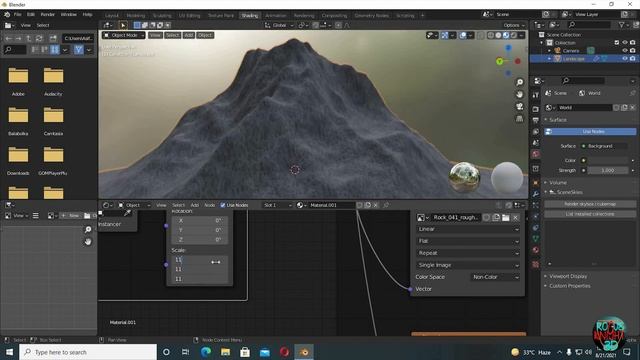
Task: Click image editor zoom magnifier icon
Action: coord(88,230)
